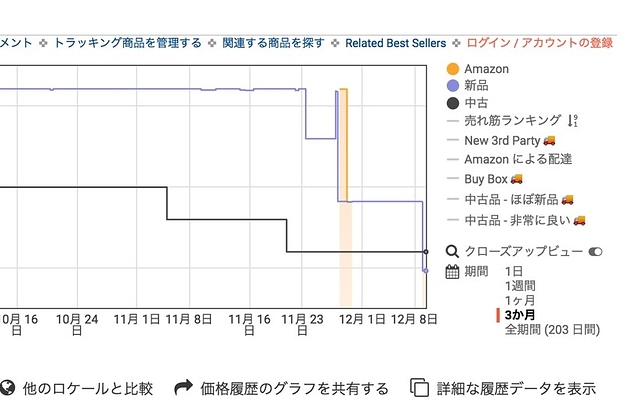
Task: Show the New 3rd Party series
Action: click(501, 140)
